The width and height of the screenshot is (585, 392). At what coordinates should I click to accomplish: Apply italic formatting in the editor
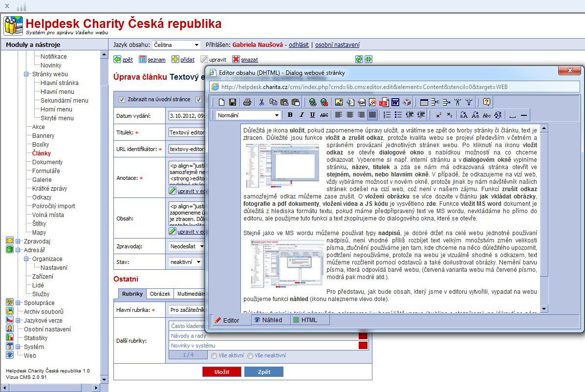tap(302, 115)
